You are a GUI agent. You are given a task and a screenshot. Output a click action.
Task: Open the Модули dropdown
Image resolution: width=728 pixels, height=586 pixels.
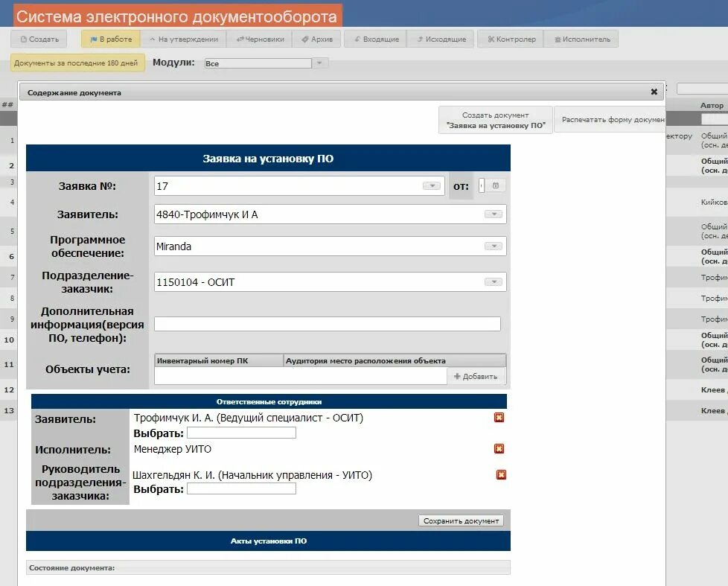tap(320, 63)
